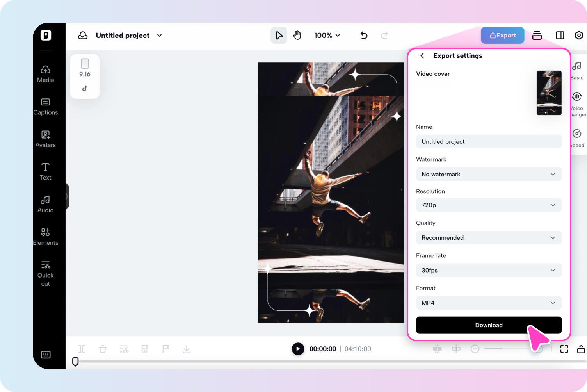Click the Download button
The width and height of the screenshot is (587, 392).
(x=489, y=325)
